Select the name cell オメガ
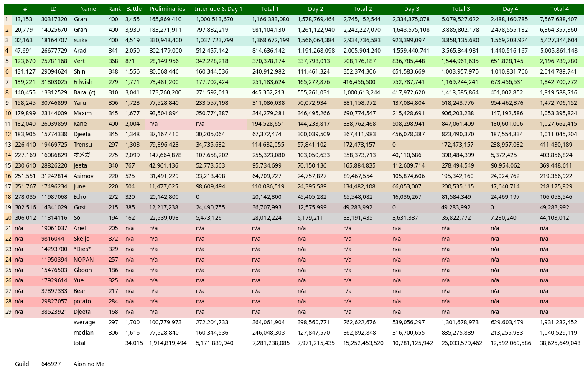 82,155
